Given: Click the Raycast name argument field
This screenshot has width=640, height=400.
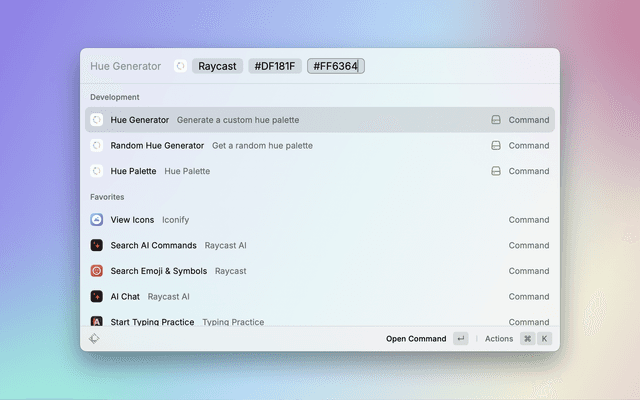Looking at the screenshot, I should tap(217, 66).
